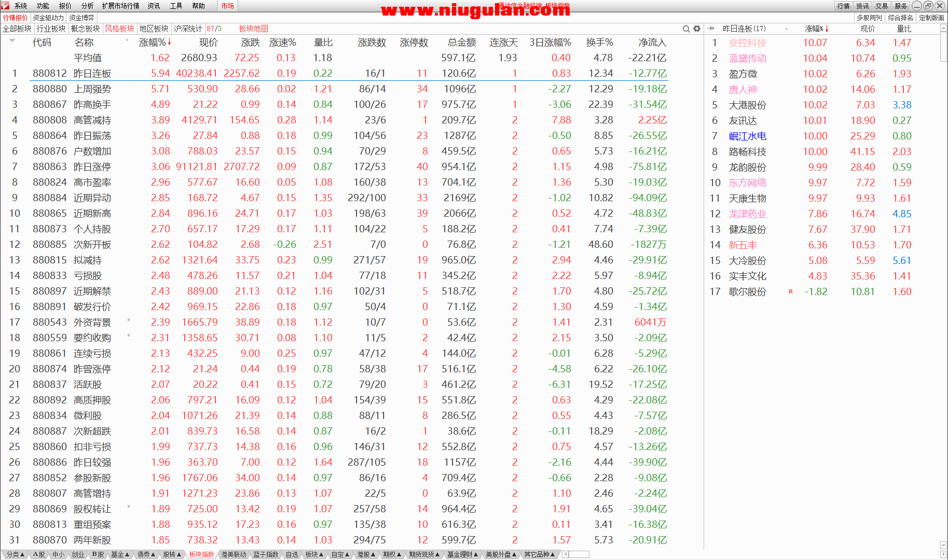The width and height of the screenshot is (948, 560).
Task: Open the 股转▲ bottom dropdown tab
Action: pyautogui.click(x=172, y=554)
